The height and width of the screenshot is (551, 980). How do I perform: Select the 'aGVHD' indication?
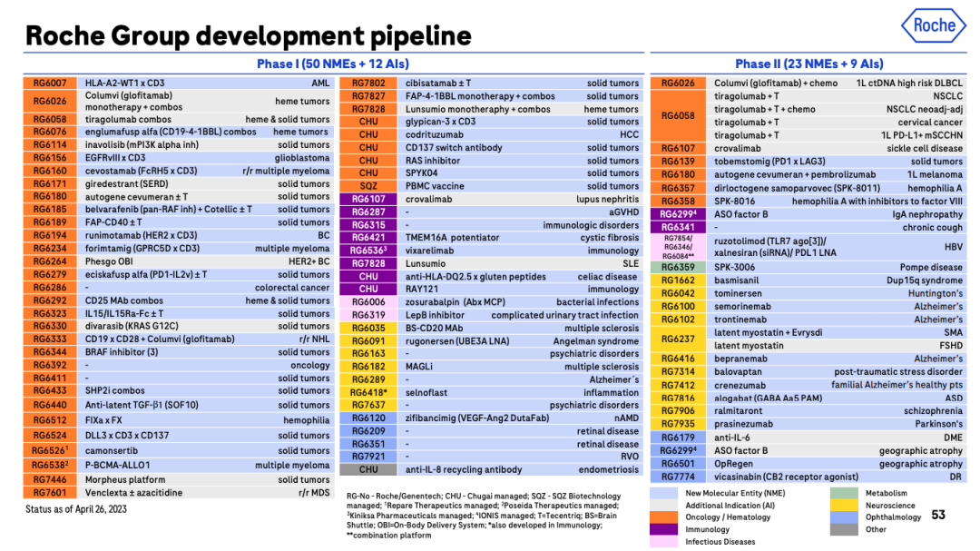click(x=623, y=212)
